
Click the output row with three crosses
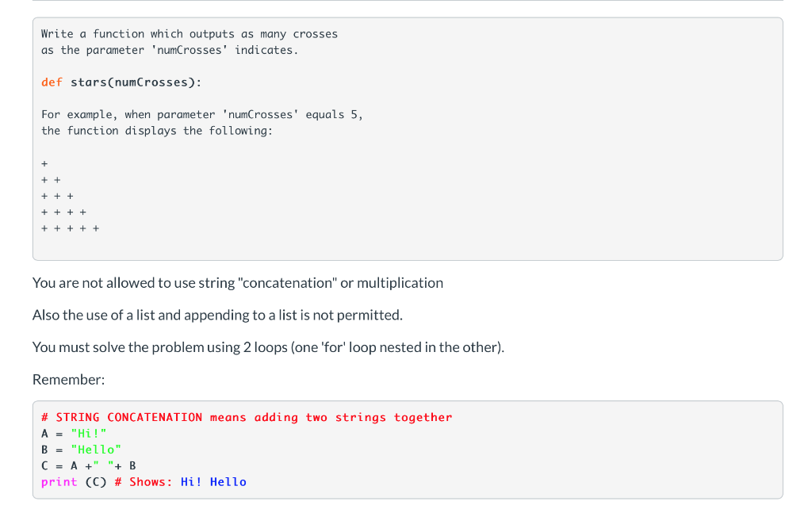[57, 197]
